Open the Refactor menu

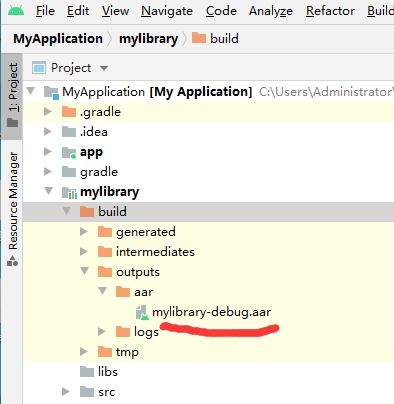330,11
